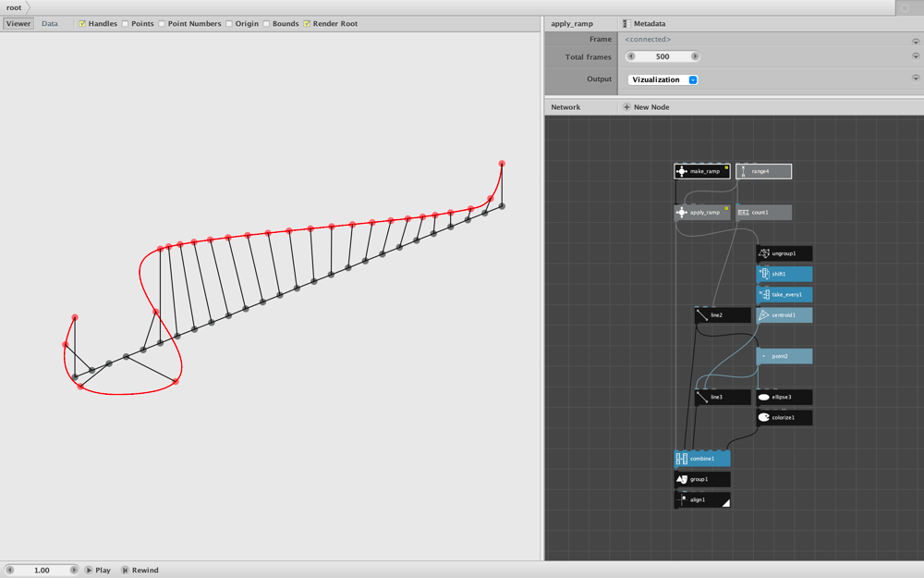The height and width of the screenshot is (578, 924).
Task: Click the root breadcrumb
Action: (14, 7)
